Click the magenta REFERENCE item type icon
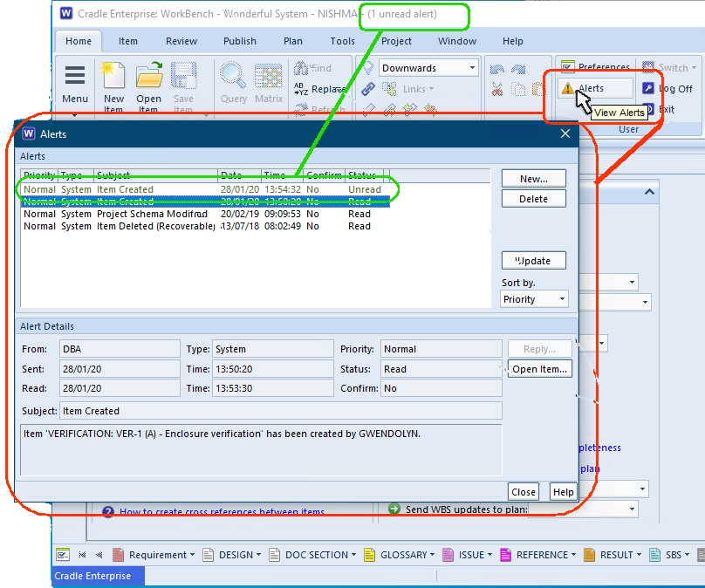Screen dimensions: 705x588 [x=505, y=555]
